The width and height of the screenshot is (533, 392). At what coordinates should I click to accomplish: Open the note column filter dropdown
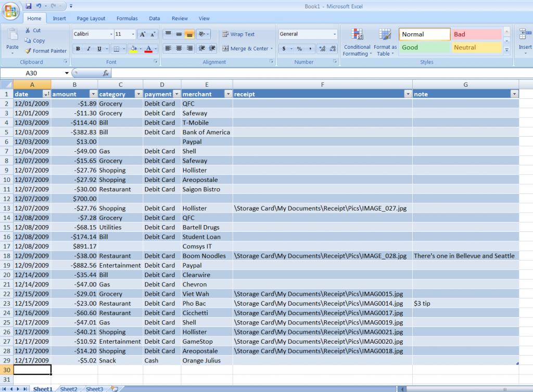[x=514, y=94]
